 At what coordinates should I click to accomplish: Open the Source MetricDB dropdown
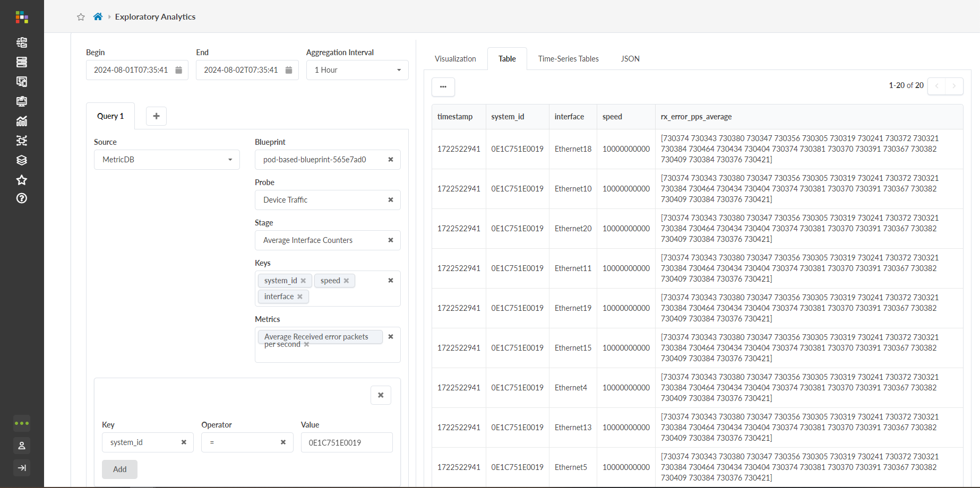[x=167, y=160]
